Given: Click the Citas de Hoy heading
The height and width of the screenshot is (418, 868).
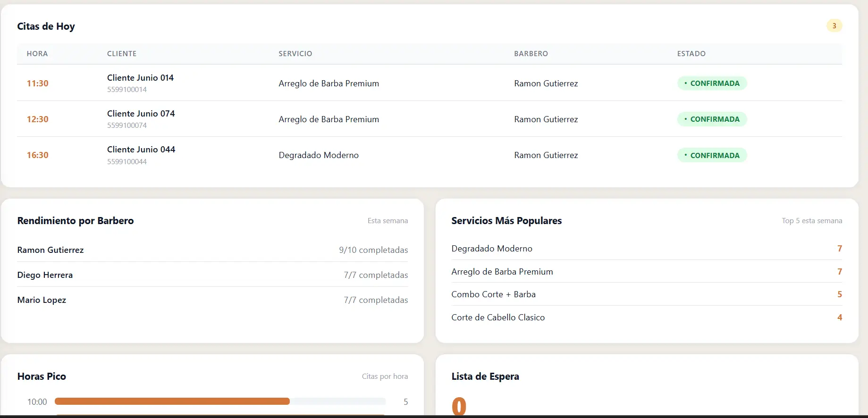Looking at the screenshot, I should pos(46,26).
